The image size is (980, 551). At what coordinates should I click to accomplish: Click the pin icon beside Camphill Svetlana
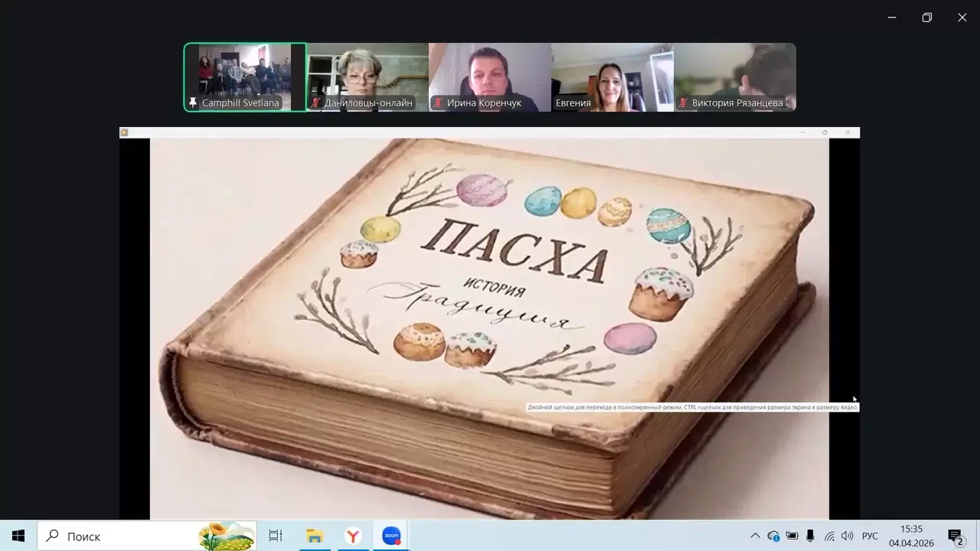click(193, 103)
